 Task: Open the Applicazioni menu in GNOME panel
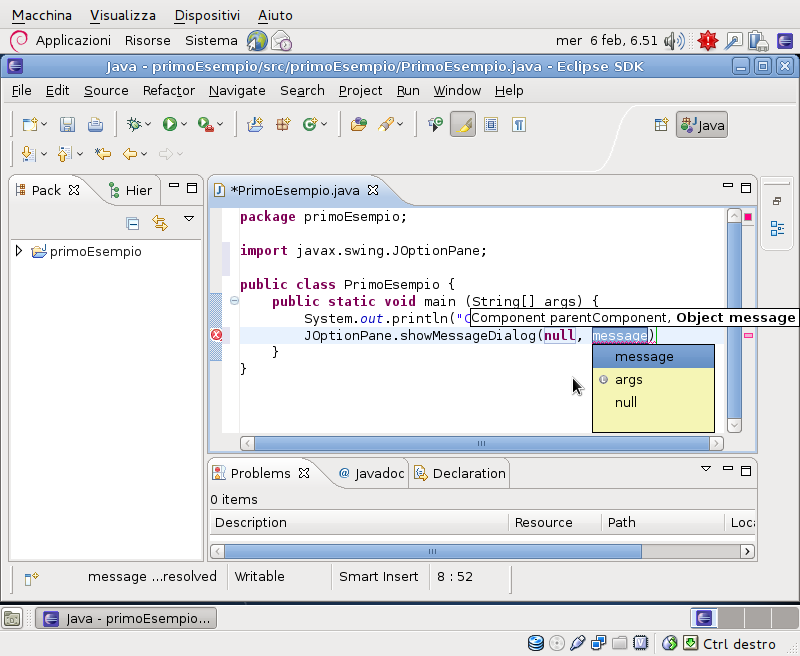click(x=73, y=40)
